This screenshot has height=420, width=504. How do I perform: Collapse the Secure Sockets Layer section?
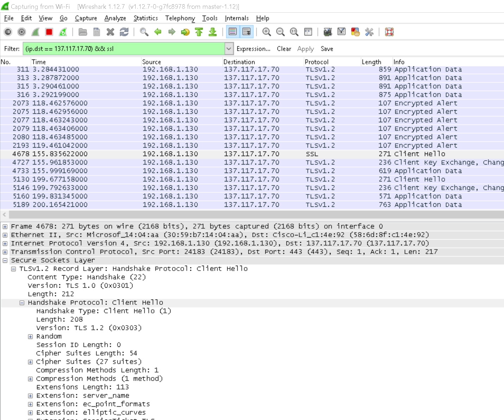pyautogui.click(x=5, y=260)
